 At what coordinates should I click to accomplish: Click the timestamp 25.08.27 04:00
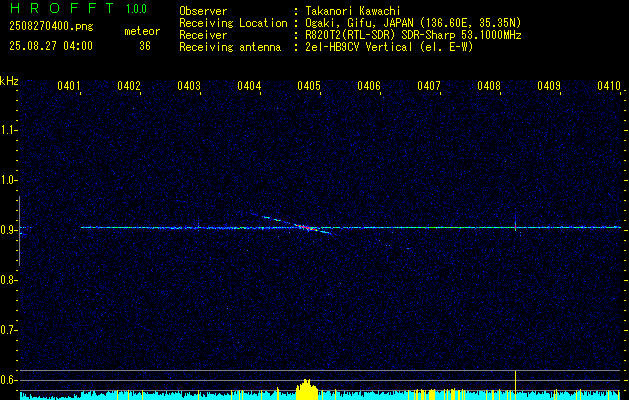pyautogui.click(x=51, y=46)
